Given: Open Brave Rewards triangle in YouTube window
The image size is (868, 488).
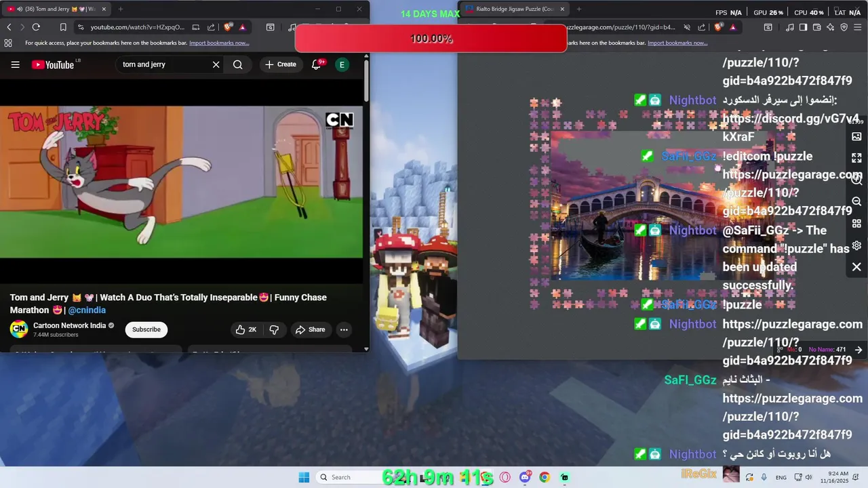Looking at the screenshot, I should click(242, 27).
